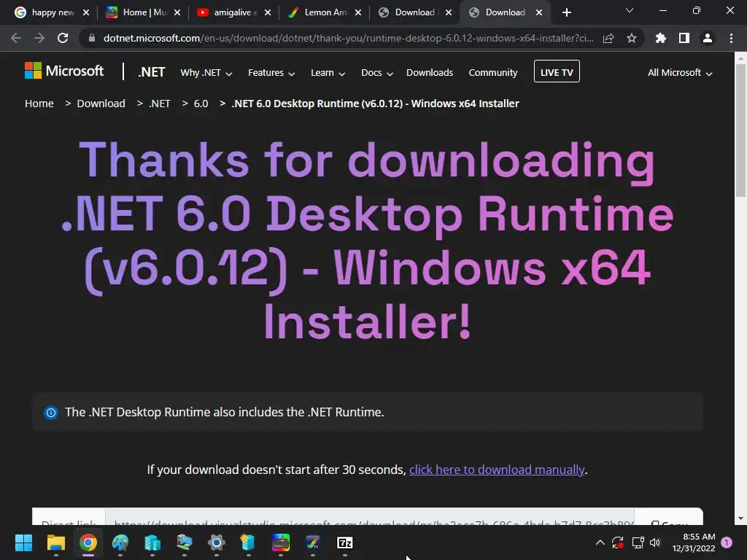Reload the page with the refresh icon
The image size is (747, 560).
(x=63, y=38)
